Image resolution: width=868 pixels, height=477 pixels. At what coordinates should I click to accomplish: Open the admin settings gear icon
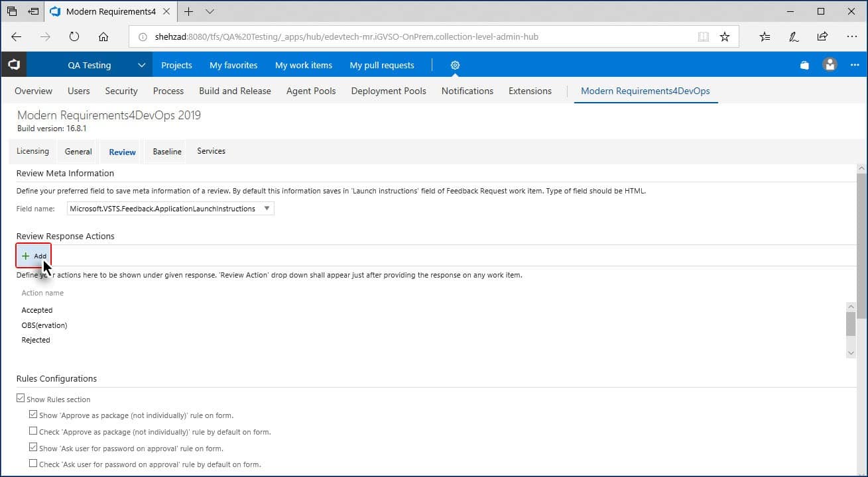(455, 65)
